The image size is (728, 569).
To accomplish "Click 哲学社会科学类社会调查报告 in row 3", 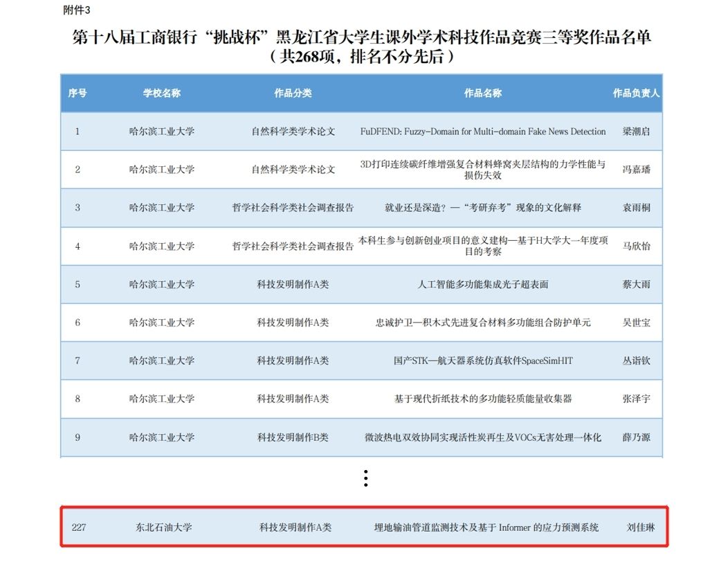I will pos(293,208).
